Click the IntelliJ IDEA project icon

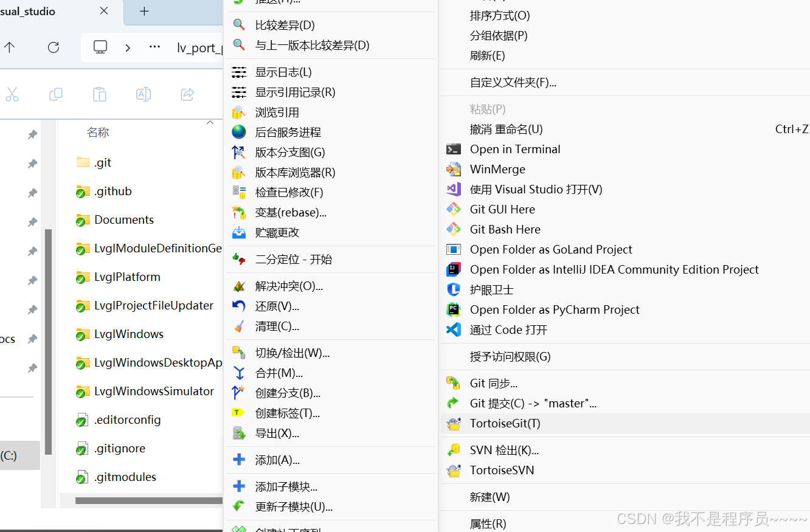coord(454,269)
